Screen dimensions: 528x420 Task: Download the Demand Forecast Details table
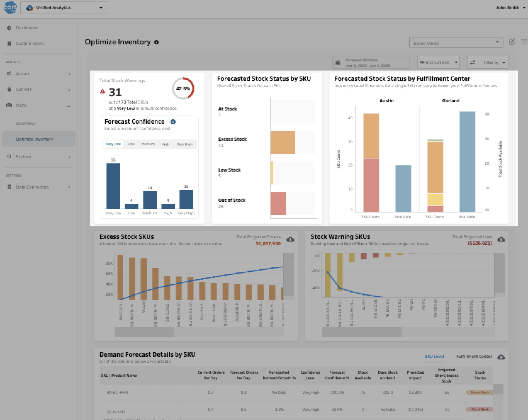[x=501, y=357]
